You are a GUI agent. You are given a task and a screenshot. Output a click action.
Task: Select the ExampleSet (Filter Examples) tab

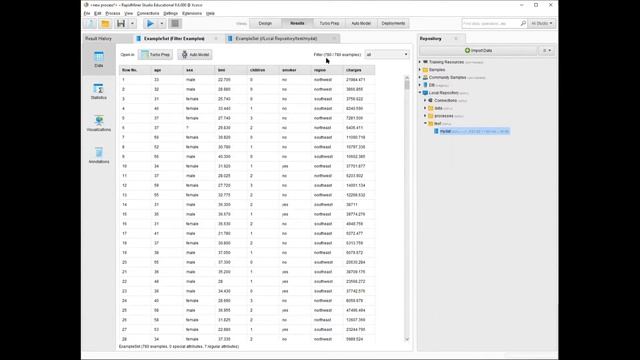click(x=174, y=38)
